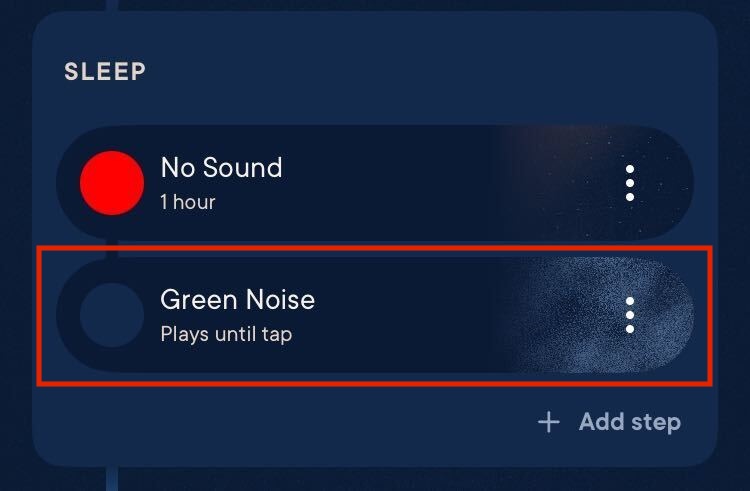The width and height of the screenshot is (750, 491).
Task: Click the connector between No Sound and Green Noise
Action: [112, 249]
